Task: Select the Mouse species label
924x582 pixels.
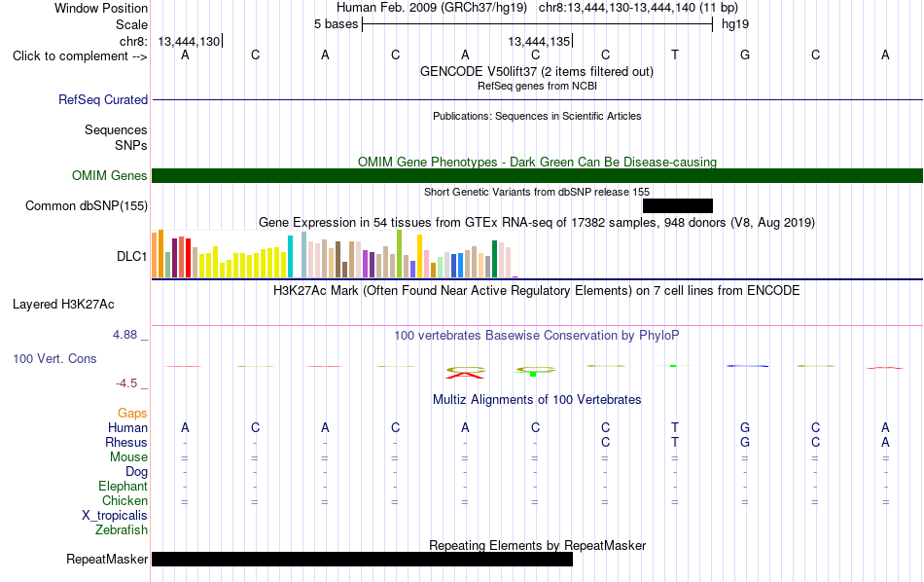Action: [128, 457]
